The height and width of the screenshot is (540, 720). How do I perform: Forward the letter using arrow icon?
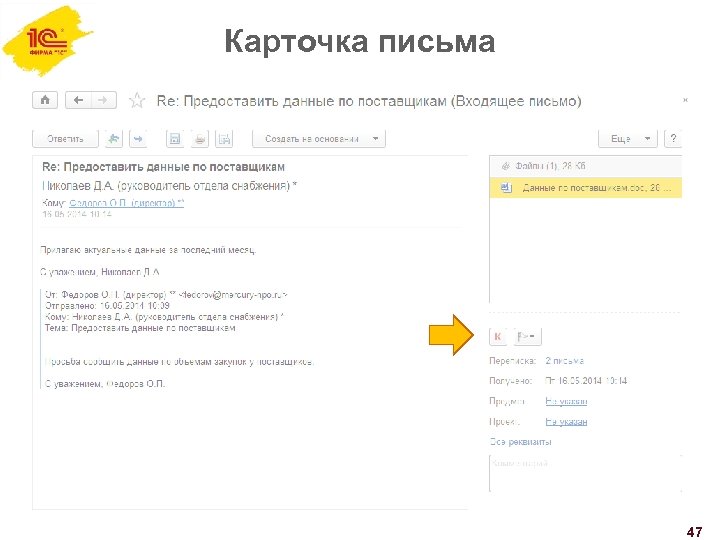[x=138, y=139]
